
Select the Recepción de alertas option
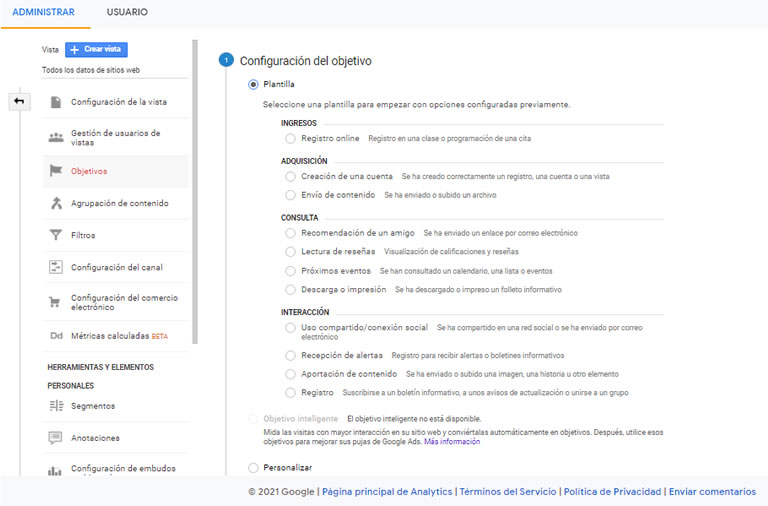[290, 355]
